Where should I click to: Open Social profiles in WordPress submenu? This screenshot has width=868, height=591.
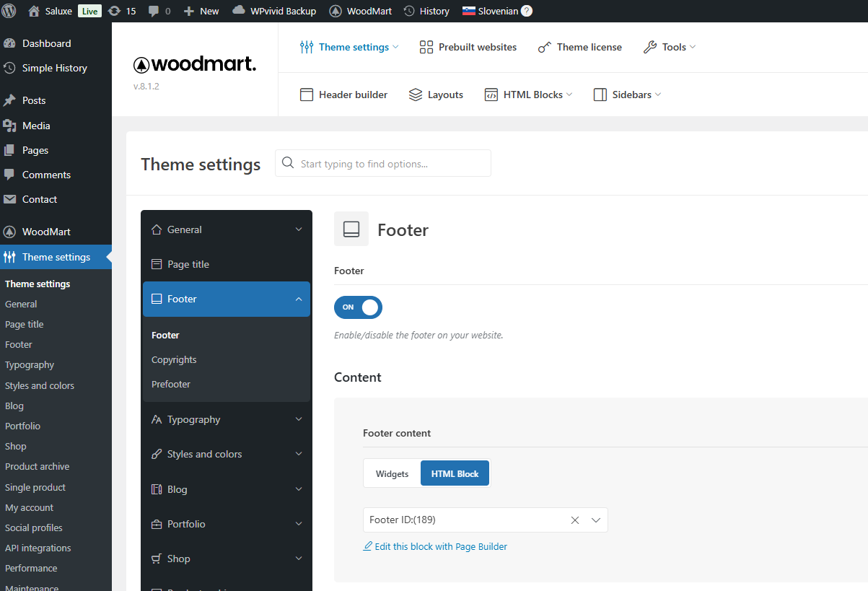click(34, 527)
